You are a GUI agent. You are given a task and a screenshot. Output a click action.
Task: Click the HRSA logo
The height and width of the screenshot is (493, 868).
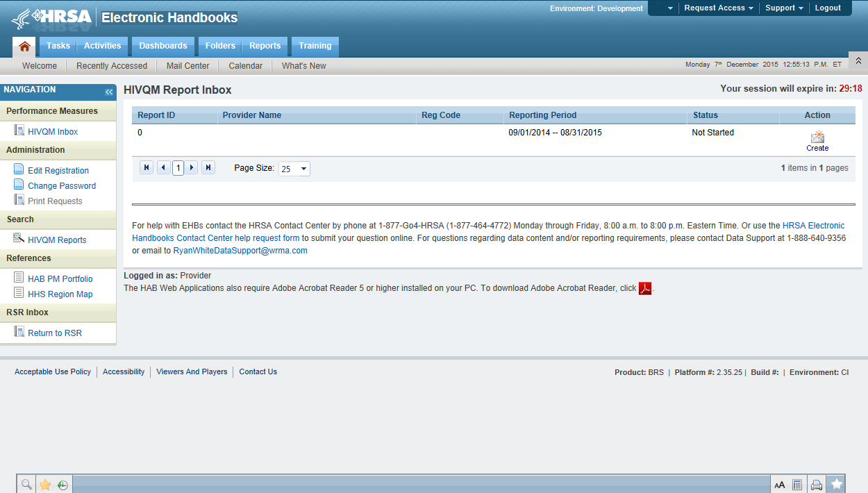(51, 18)
